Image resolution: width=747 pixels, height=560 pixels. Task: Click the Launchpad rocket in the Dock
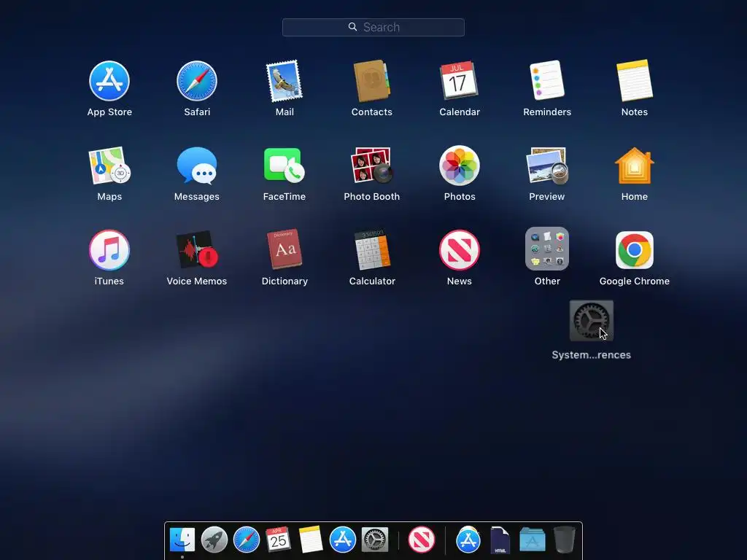214,540
